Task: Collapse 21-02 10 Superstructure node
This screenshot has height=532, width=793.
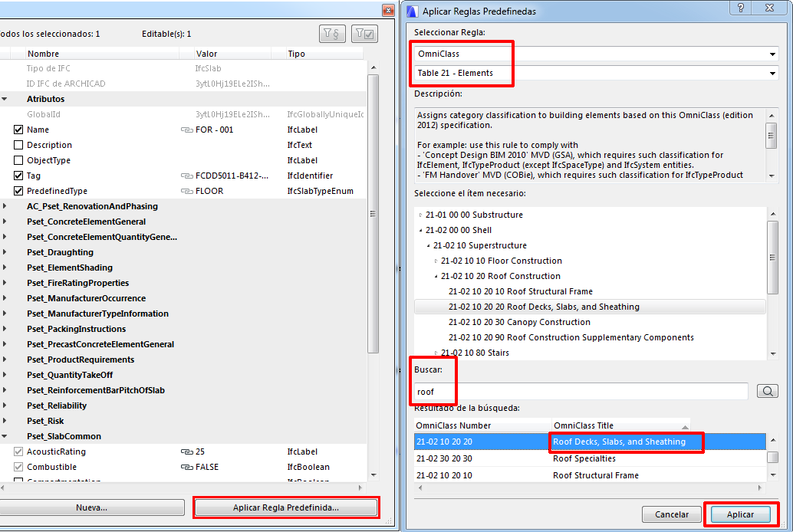Action: pyautogui.click(x=429, y=246)
